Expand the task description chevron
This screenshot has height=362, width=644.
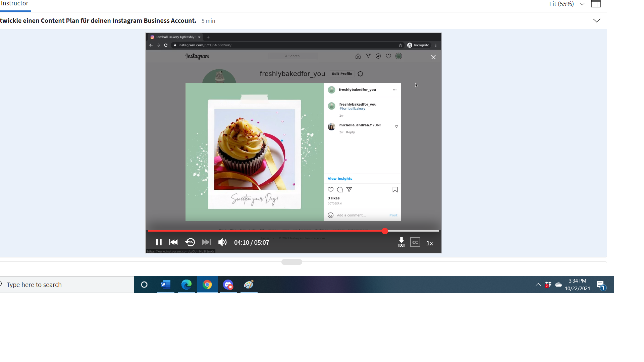pos(596,20)
